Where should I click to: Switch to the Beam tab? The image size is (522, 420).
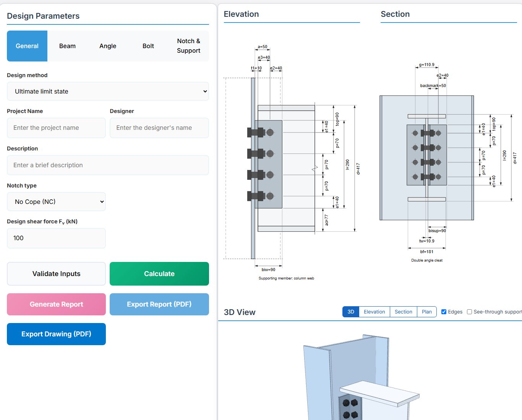(67, 46)
